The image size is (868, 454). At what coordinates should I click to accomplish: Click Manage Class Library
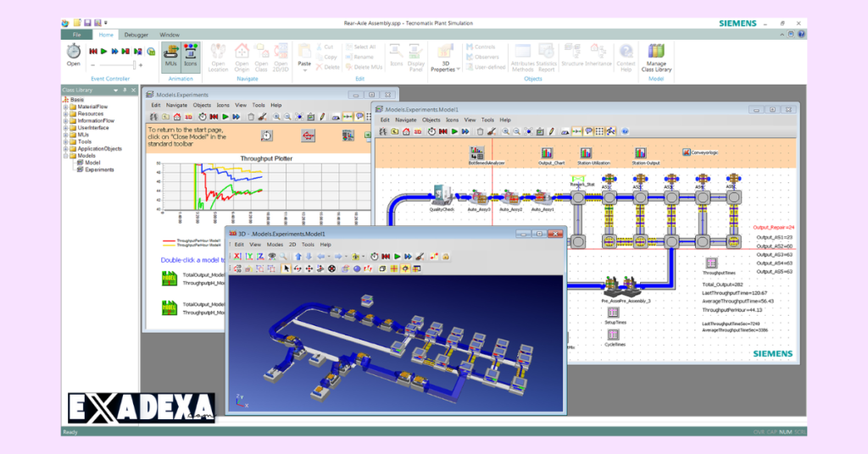656,58
